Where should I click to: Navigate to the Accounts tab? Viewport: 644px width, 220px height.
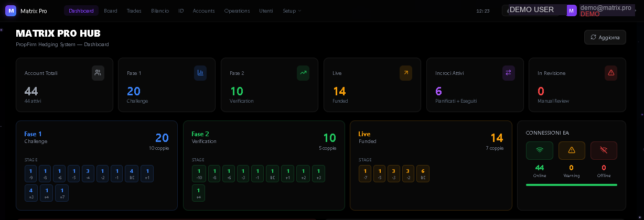pyautogui.click(x=204, y=10)
